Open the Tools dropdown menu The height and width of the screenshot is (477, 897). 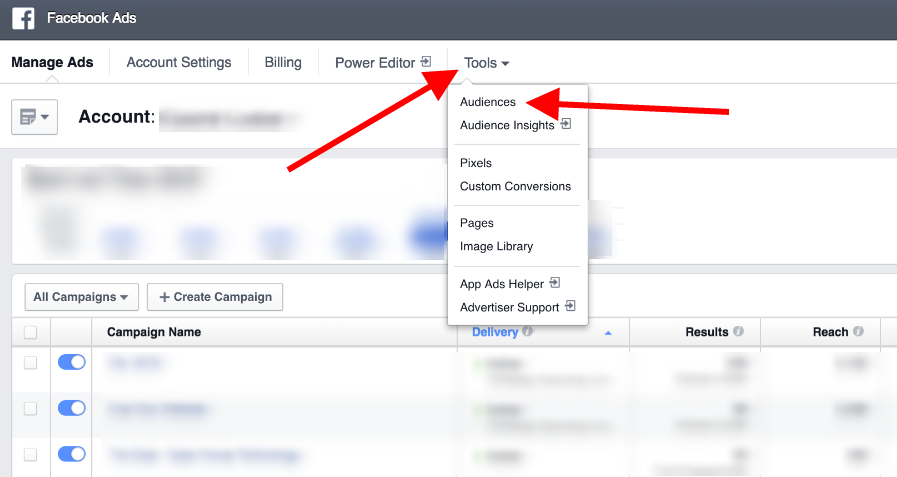486,63
